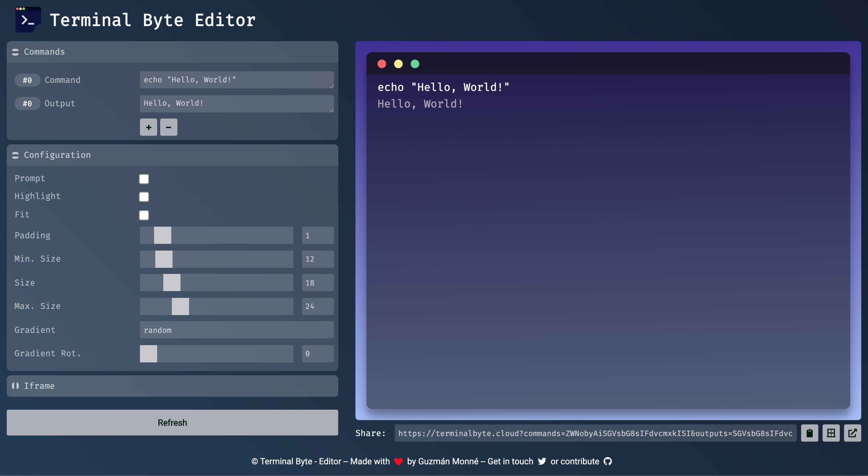Screen dimensions: 868x476
Task: Open the Gradient random field
Action: point(237,330)
